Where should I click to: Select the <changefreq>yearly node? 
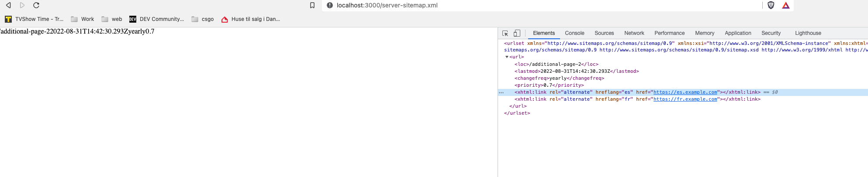click(x=560, y=78)
